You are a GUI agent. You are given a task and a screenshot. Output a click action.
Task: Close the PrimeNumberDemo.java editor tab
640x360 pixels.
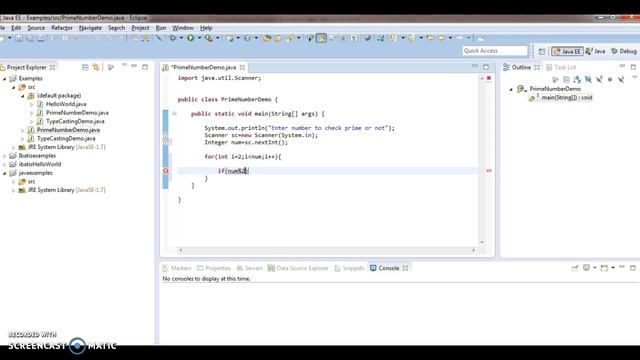[x=242, y=67]
